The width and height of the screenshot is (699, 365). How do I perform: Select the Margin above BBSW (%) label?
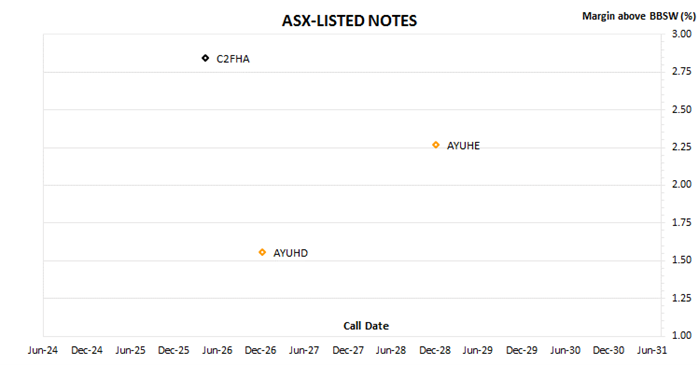tap(639, 16)
